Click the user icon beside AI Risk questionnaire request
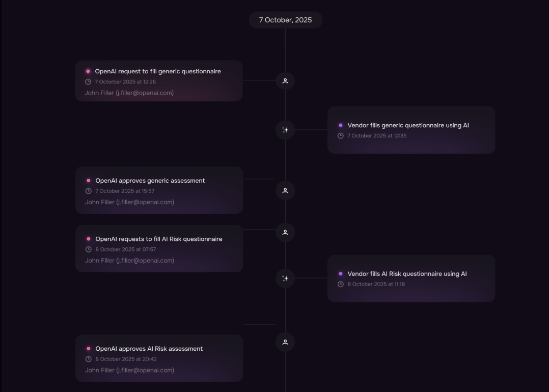549x392 pixels. [x=286, y=232]
